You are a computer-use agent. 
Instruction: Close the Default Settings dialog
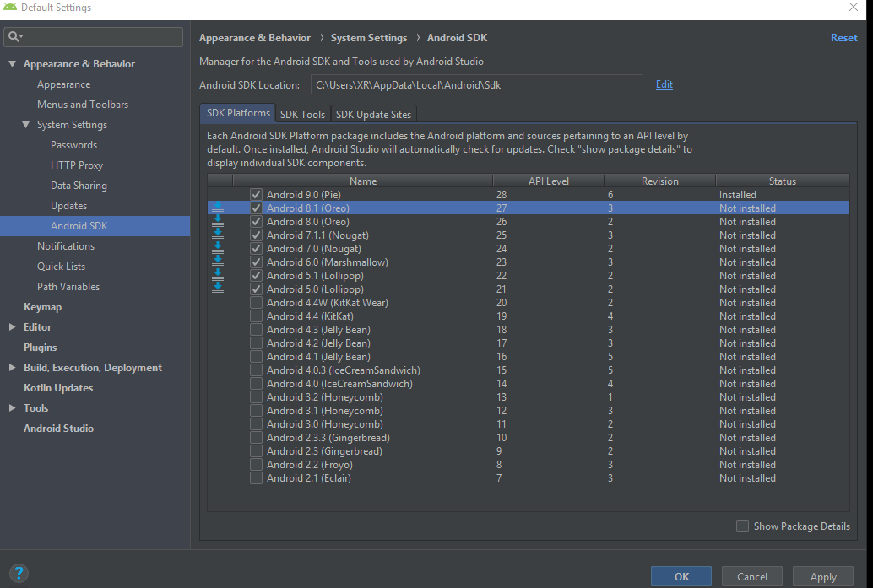(853, 7)
